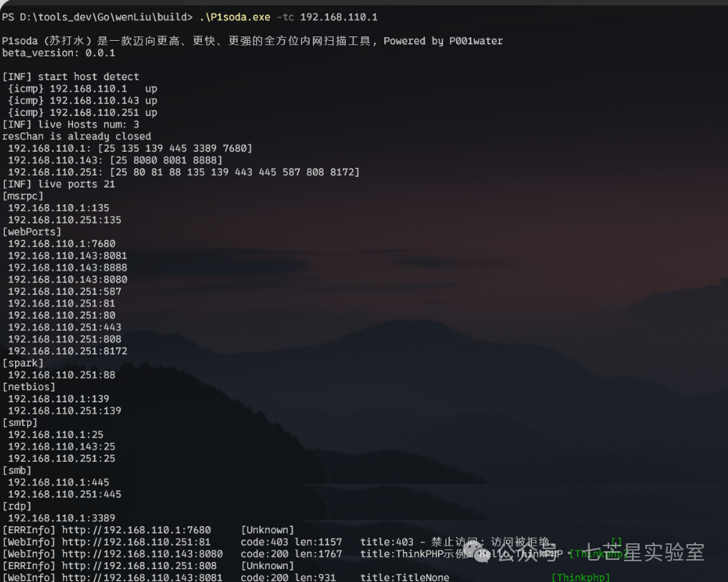
Task: Select '192.168.110.1:7680' under webPorts
Action: point(62,243)
